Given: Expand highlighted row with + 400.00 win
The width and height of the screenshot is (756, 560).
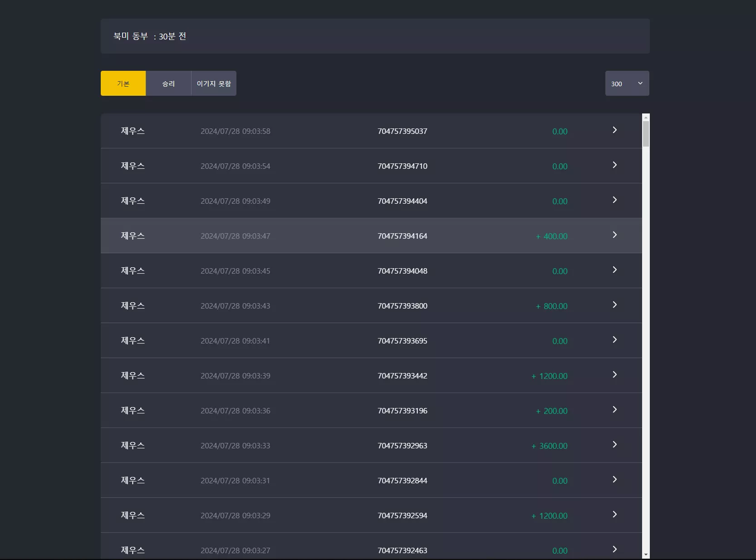Looking at the screenshot, I should (x=614, y=235).
